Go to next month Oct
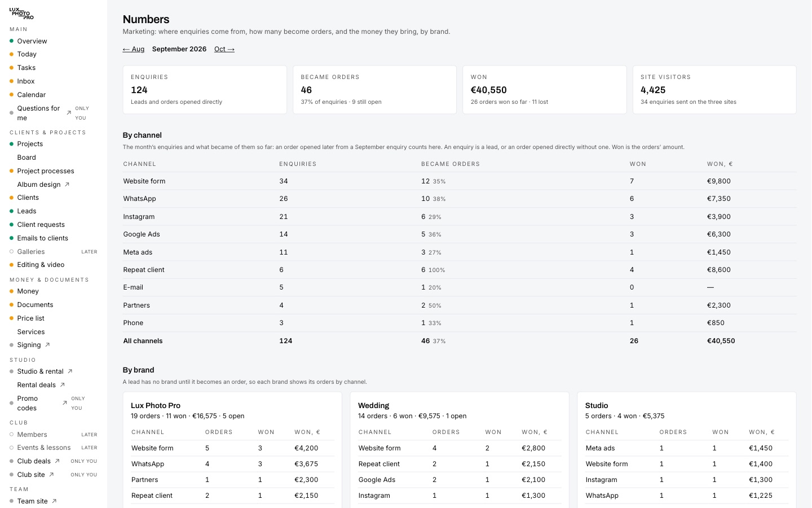Screen dimensions: 812x508 pos(224,49)
